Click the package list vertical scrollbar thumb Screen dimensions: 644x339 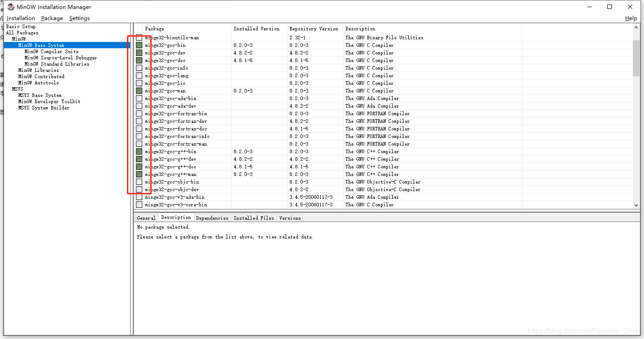coord(636,58)
